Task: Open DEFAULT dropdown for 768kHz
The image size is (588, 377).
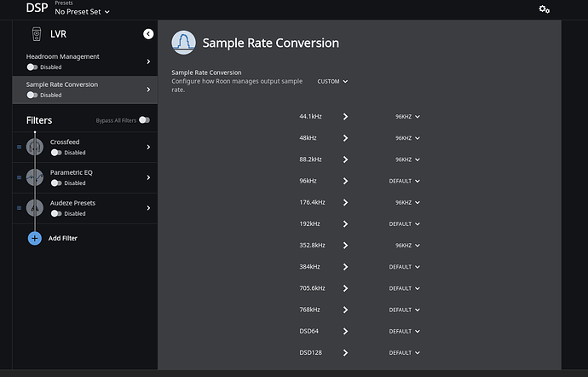Action: click(x=404, y=310)
